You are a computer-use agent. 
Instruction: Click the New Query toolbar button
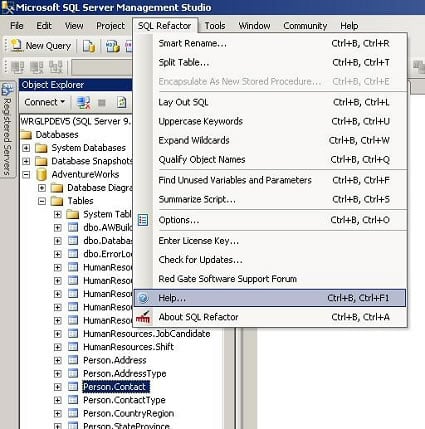pos(41,46)
